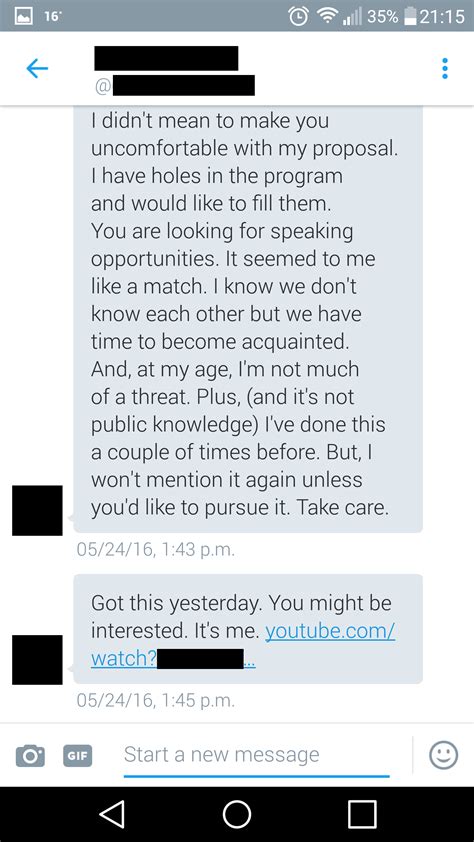Focus the 'Start a new message' field
This screenshot has width=474, height=842.
coord(257,755)
